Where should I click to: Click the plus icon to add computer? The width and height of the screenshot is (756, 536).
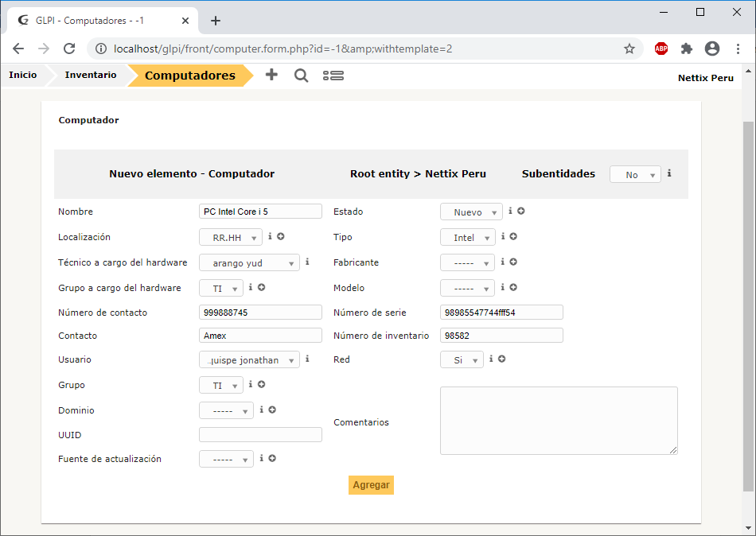coord(271,76)
